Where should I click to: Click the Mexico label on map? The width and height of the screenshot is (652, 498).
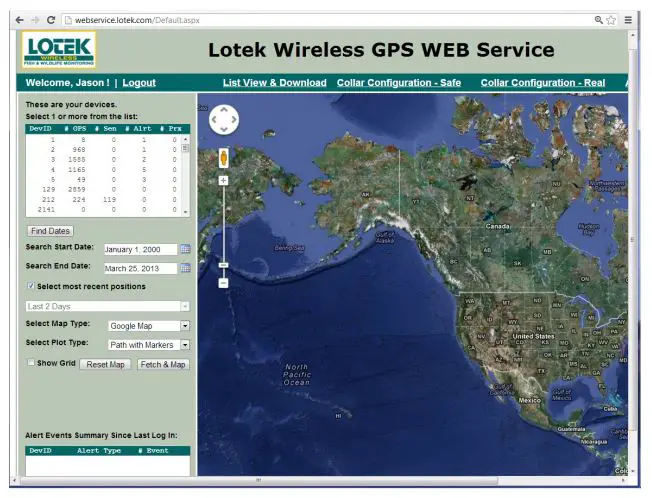[529, 400]
